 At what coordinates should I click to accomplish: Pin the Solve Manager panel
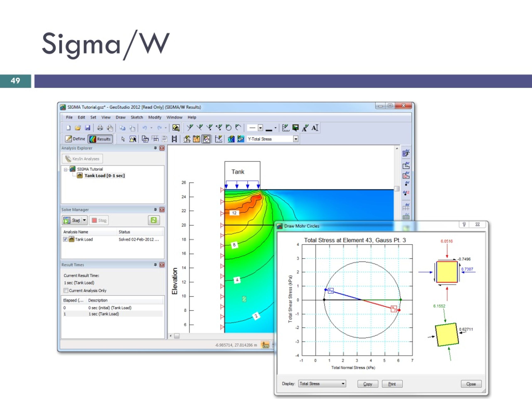pos(155,210)
